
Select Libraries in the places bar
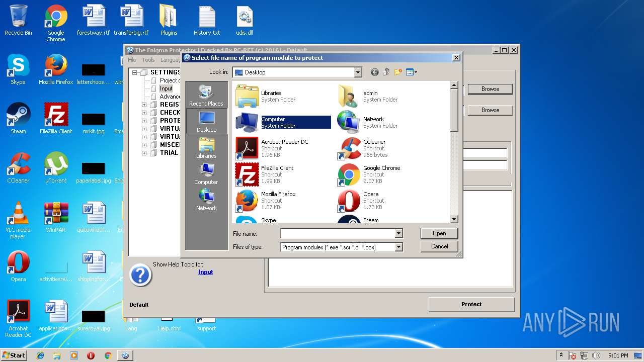pyautogui.click(x=206, y=147)
